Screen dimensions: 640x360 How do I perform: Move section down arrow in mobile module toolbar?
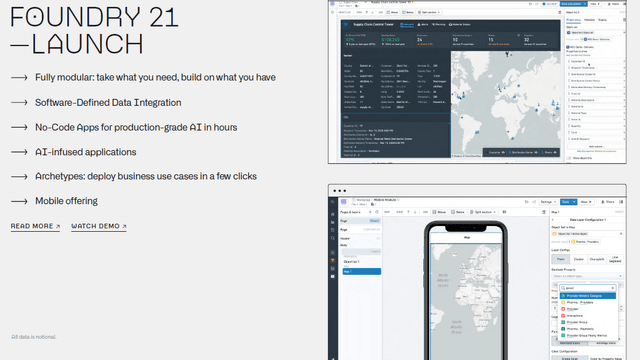coord(415,212)
